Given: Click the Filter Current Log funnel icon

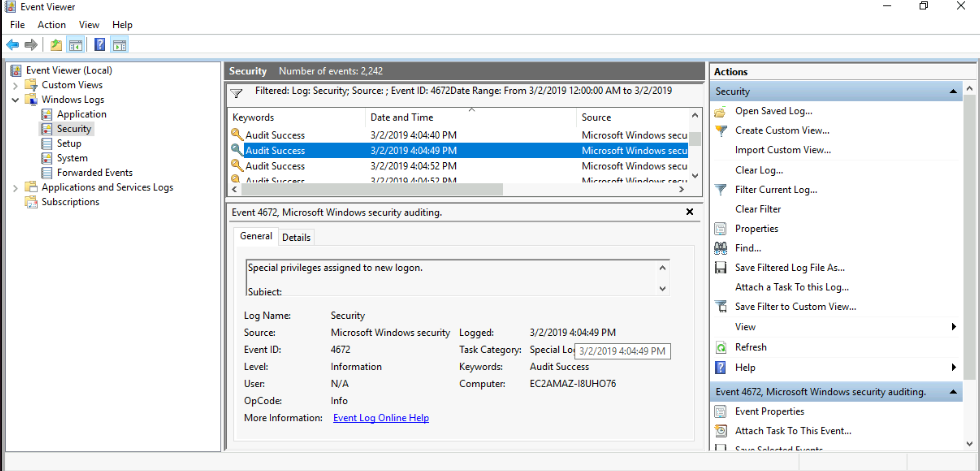Looking at the screenshot, I should click(721, 189).
